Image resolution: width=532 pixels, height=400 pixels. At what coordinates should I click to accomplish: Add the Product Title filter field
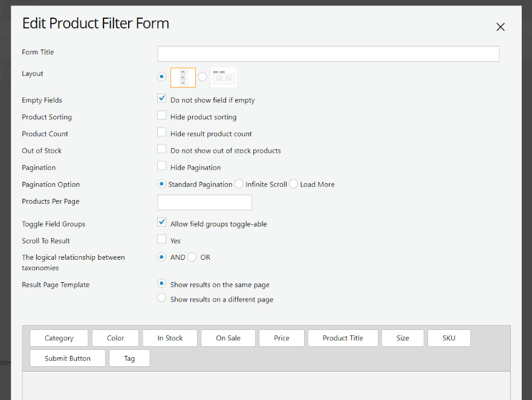[343, 338]
